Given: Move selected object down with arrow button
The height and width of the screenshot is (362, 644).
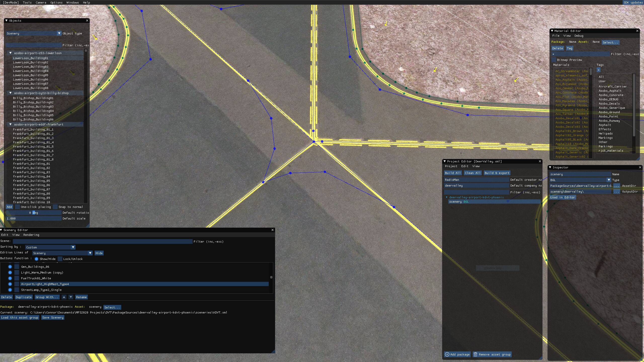Looking at the screenshot, I should click(x=71, y=297).
